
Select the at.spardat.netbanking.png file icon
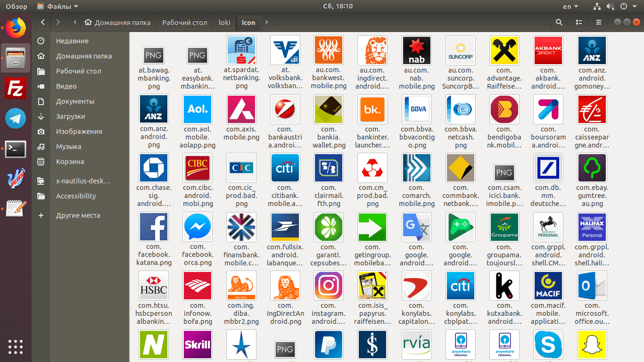(x=241, y=50)
